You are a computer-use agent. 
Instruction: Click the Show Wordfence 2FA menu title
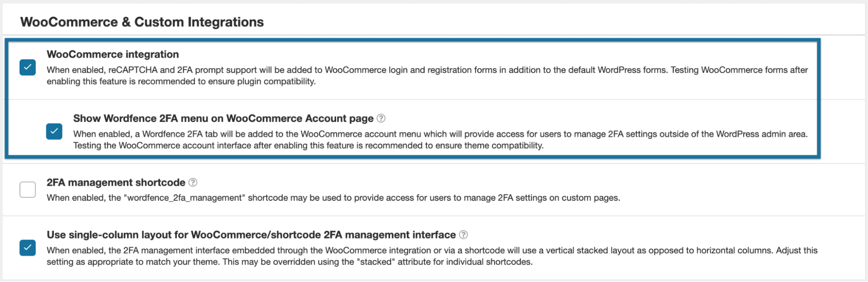[x=223, y=118]
